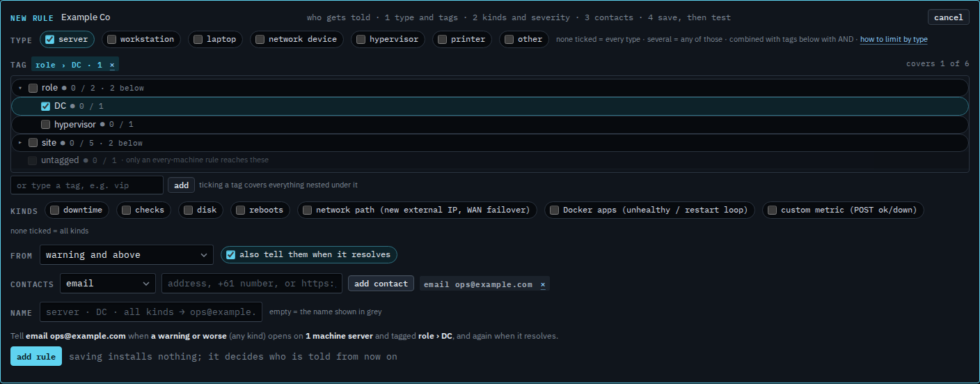Remove the role › DC tag chip
The height and width of the screenshot is (384, 980).
112,65
